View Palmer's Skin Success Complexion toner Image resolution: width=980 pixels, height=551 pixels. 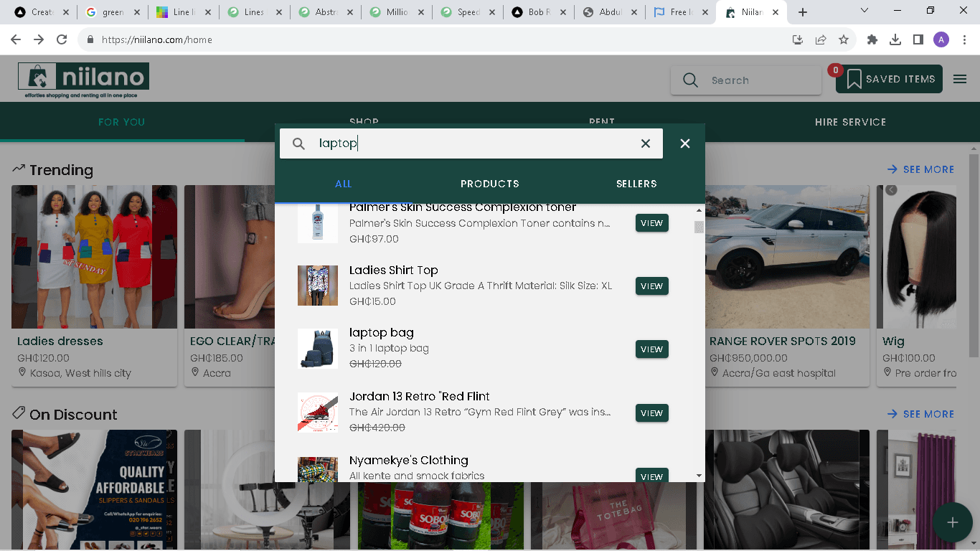click(x=651, y=223)
